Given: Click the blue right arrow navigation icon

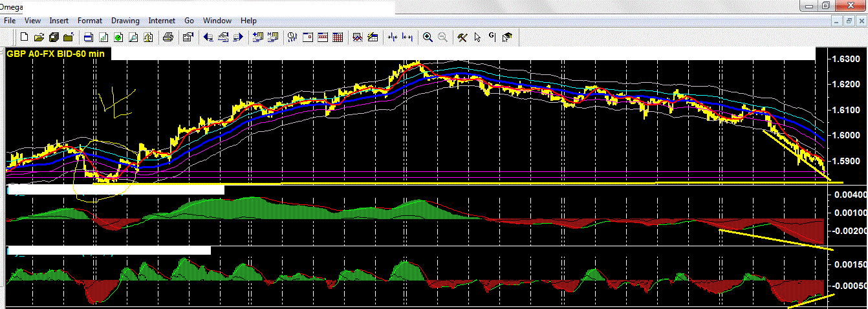Looking at the screenshot, I should click(237, 37).
